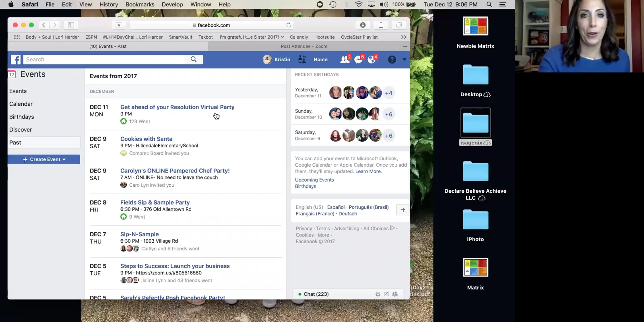Screen dimensions: 644x322
Task: Select Discover in Events sidebar
Action: point(20,130)
